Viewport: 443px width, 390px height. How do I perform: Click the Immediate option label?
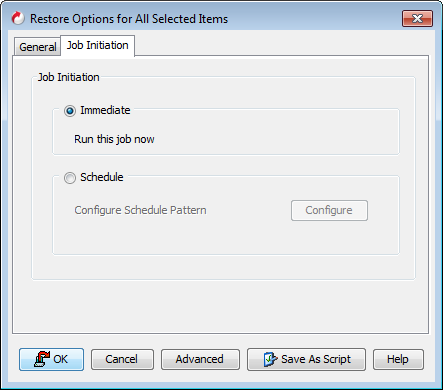[x=105, y=110]
